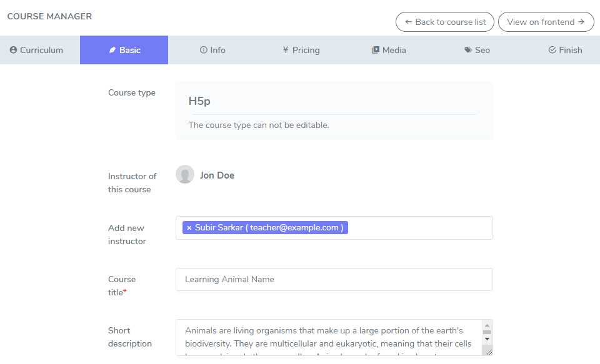Screen dimensions: 600x364
Task: Open the Seo tab
Action: point(477,50)
